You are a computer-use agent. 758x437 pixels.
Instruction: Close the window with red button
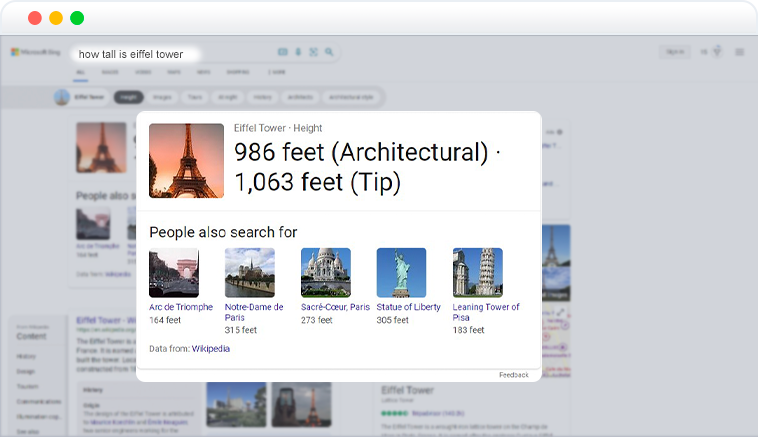35,18
